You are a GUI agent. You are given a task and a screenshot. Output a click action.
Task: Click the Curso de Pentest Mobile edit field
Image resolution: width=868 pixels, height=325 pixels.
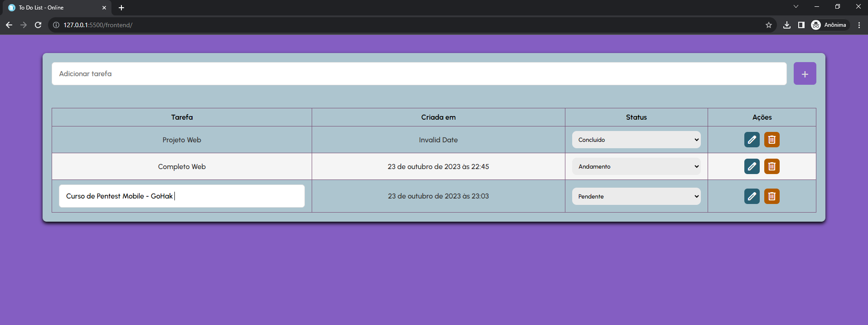pos(182,196)
